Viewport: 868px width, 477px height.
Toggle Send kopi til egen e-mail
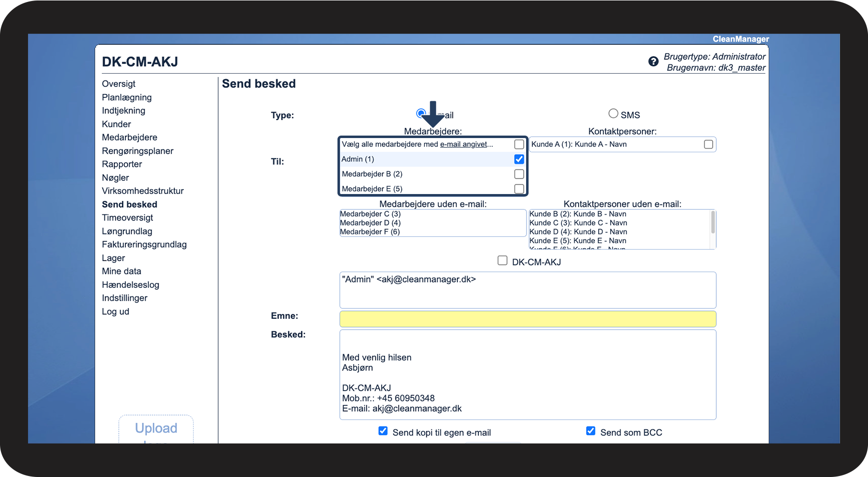383,431
